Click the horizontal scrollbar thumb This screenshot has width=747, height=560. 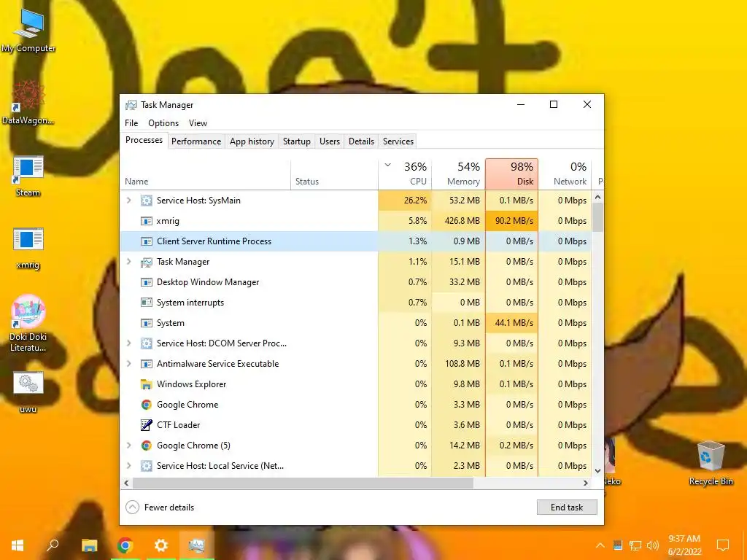coord(303,483)
